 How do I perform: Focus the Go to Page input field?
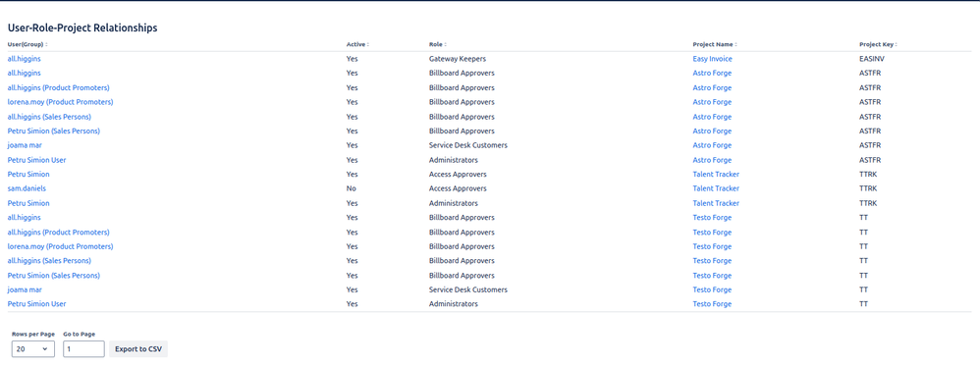coord(83,349)
